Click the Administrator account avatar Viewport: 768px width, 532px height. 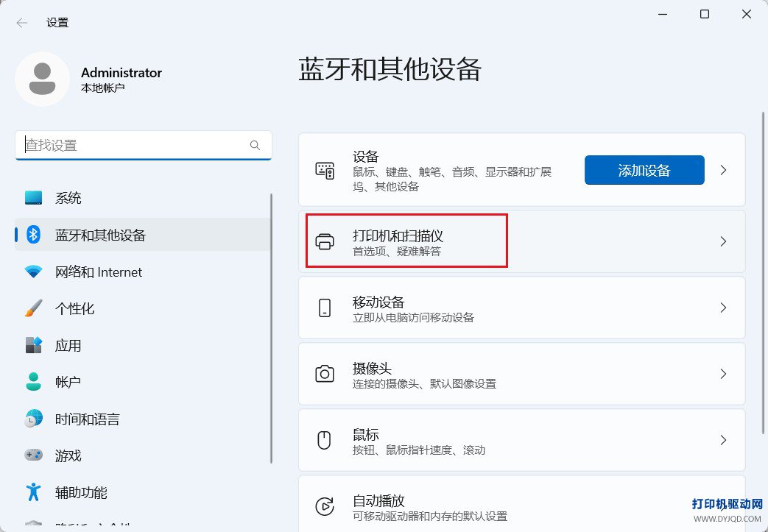pos(42,79)
